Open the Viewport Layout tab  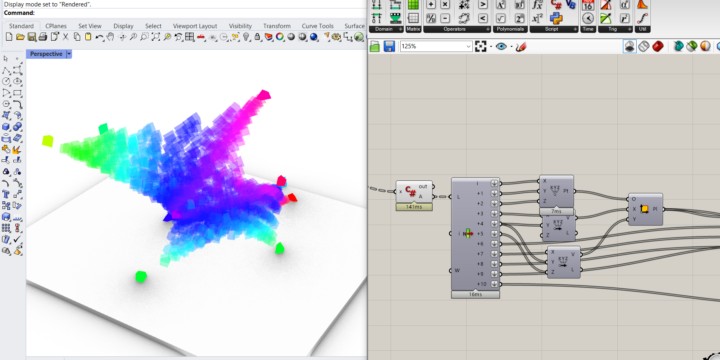coord(195,26)
